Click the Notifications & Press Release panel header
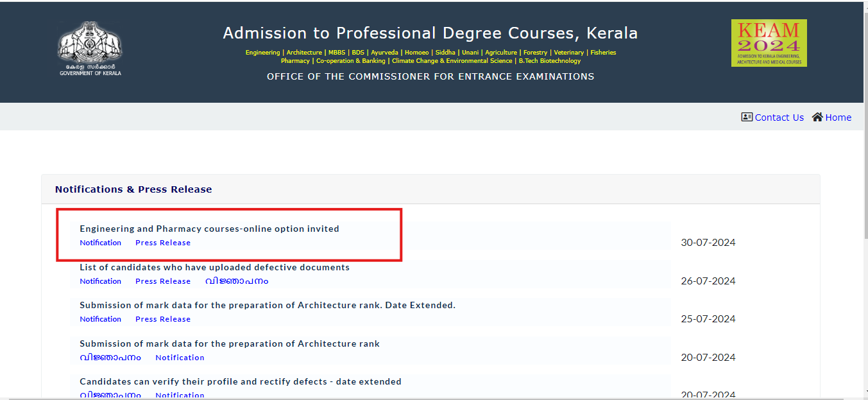 click(x=430, y=189)
